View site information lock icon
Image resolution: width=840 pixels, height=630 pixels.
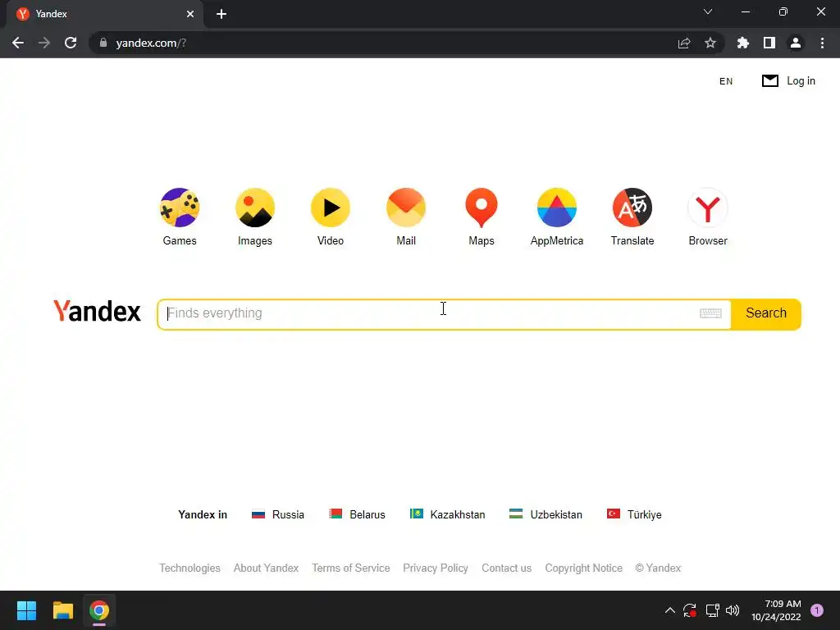(x=103, y=43)
